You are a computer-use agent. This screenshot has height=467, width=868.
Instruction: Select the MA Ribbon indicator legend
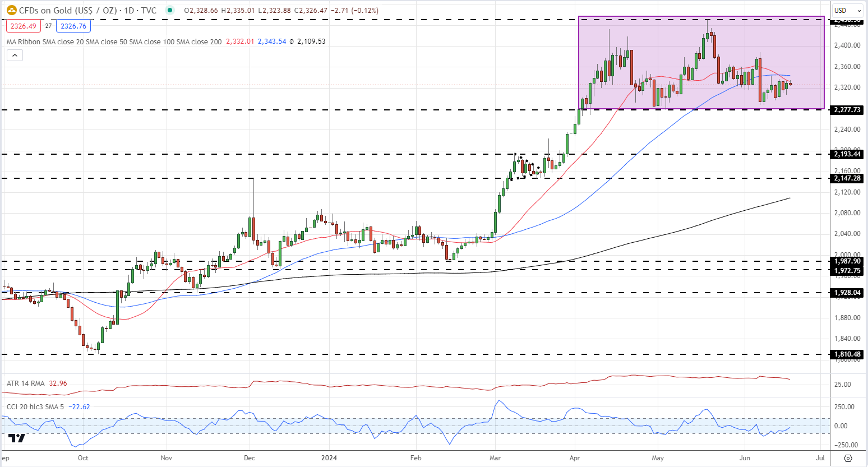pos(114,41)
